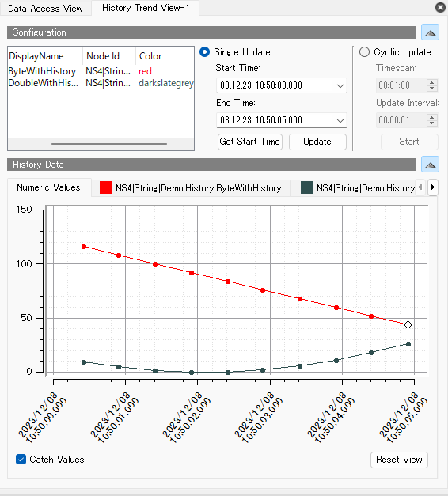Select the ByteWithHistory row in the list
448x496 pixels.
pos(101,71)
